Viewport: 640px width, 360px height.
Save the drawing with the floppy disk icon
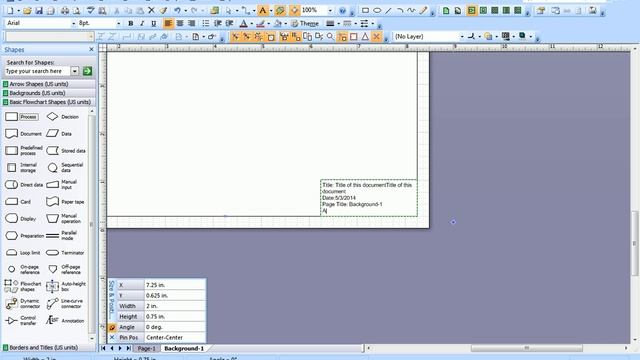39,11
